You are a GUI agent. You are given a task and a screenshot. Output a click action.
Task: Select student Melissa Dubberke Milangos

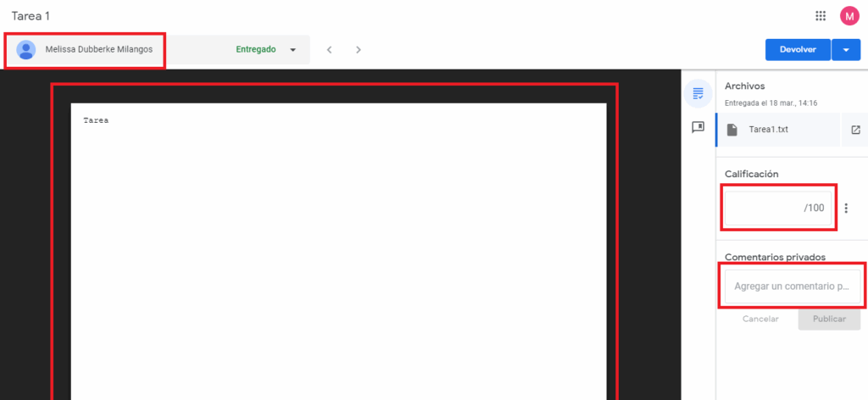[x=98, y=50]
